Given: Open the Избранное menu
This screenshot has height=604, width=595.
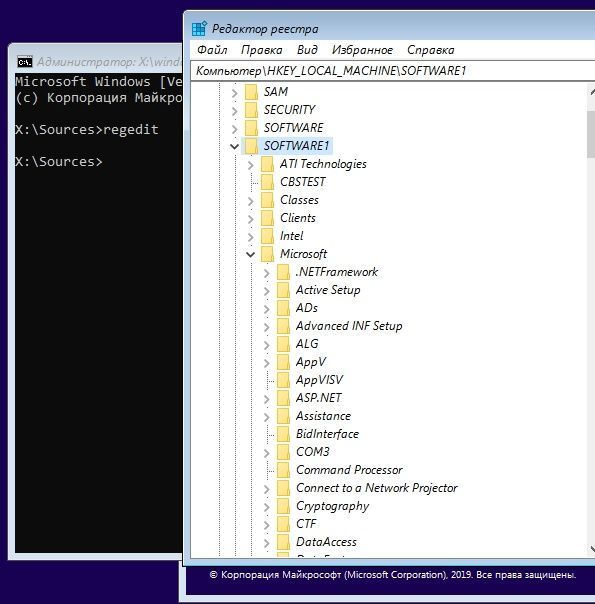Looking at the screenshot, I should [x=362, y=50].
